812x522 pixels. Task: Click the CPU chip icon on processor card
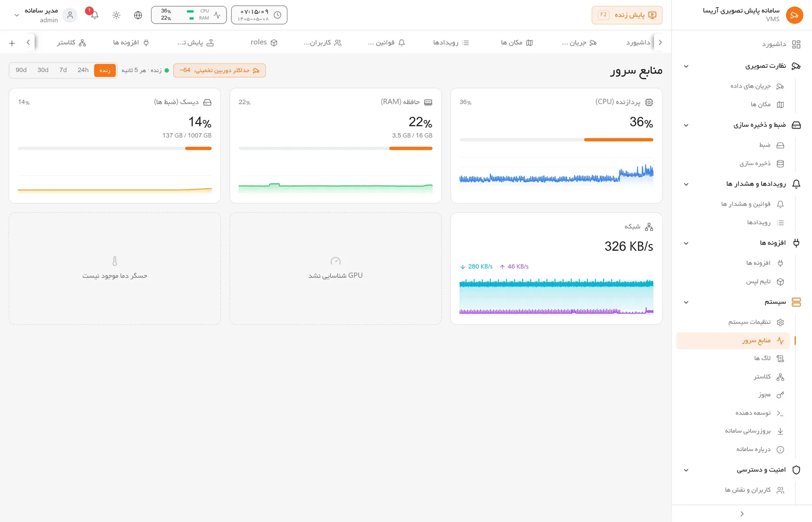649,102
